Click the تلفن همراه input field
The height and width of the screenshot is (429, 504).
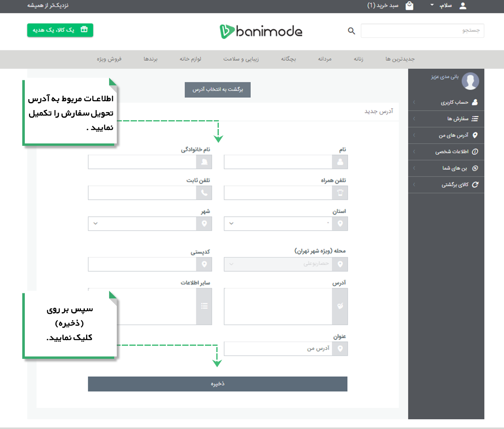pyautogui.click(x=278, y=193)
